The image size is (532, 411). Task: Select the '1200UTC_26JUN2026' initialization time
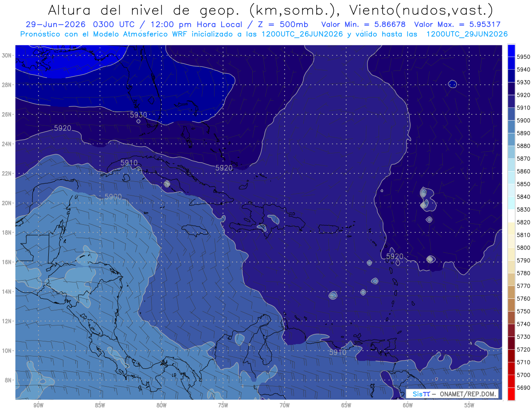[302, 34]
